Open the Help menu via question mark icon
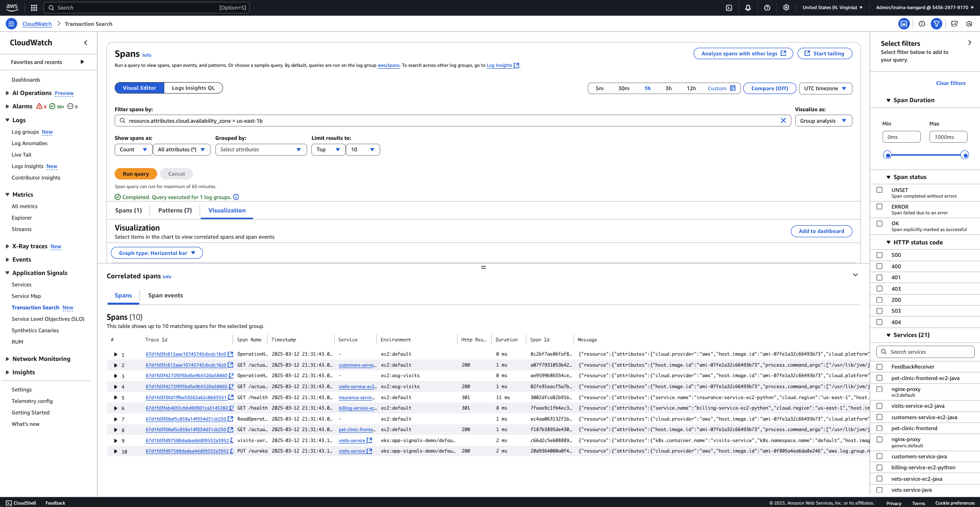This screenshot has height=507, width=980. coord(767,8)
